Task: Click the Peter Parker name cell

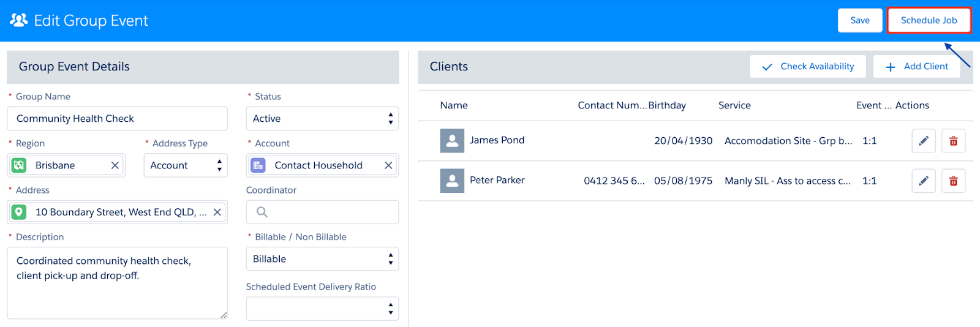Action: point(497,180)
